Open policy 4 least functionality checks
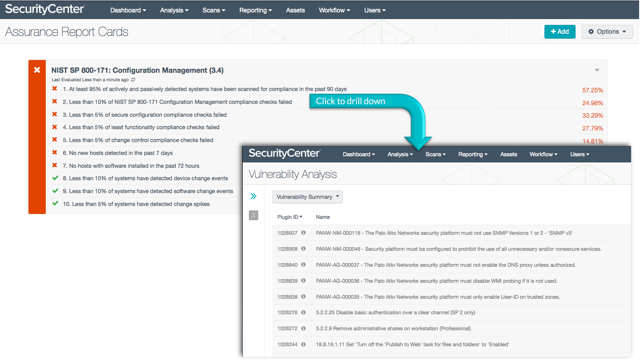This screenshot has height=364, width=640. tap(141, 127)
